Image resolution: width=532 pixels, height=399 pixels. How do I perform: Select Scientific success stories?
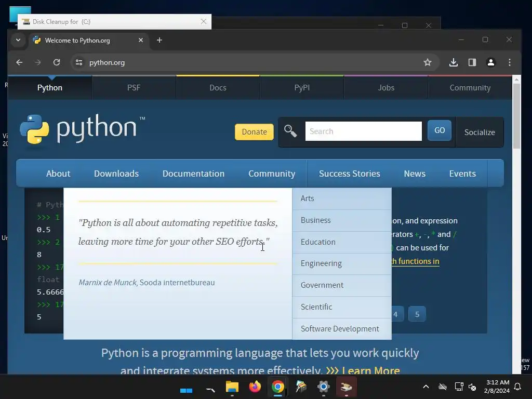point(342,307)
